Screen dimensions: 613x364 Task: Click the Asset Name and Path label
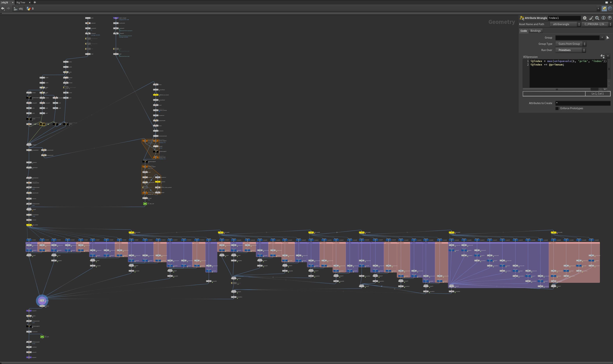tap(531, 24)
